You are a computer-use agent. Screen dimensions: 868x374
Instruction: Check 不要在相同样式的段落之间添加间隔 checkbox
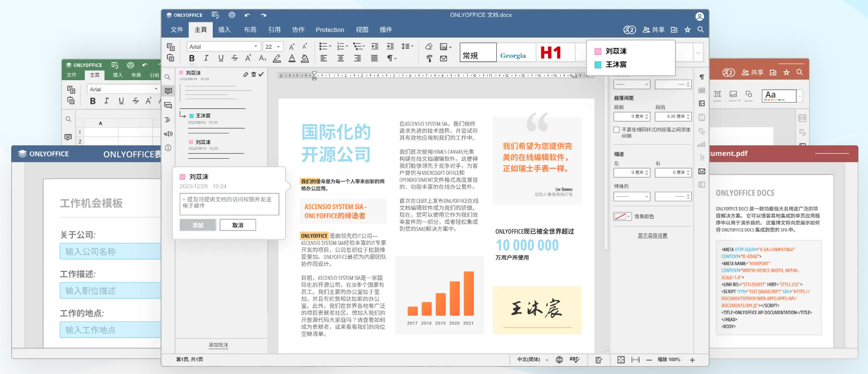click(615, 130)
